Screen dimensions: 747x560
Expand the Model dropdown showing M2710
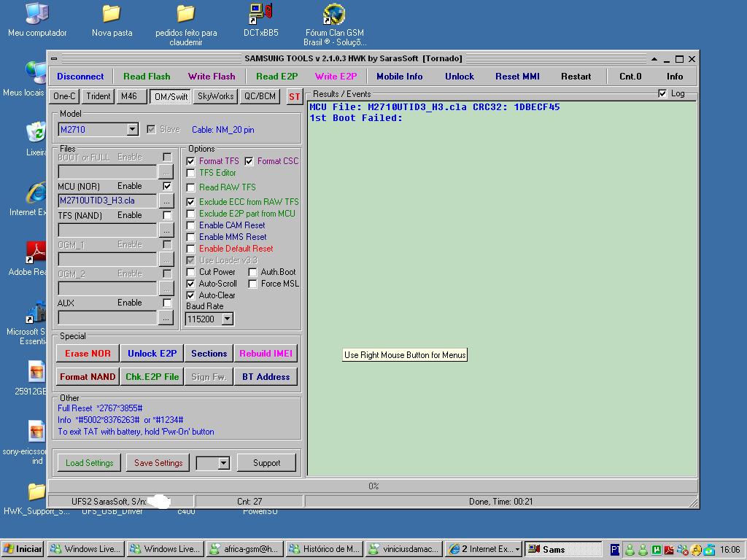133,130
